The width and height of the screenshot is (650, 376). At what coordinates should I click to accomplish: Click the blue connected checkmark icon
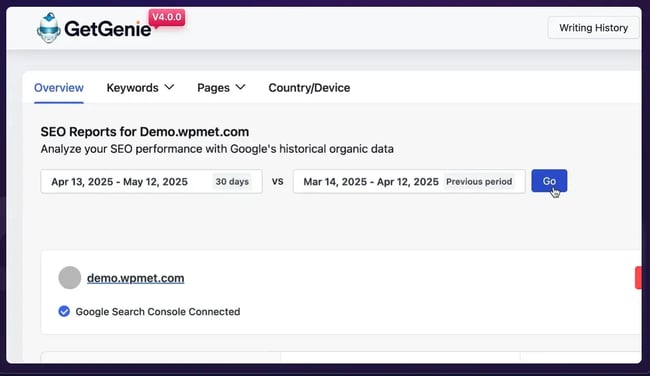pos(64,311)
